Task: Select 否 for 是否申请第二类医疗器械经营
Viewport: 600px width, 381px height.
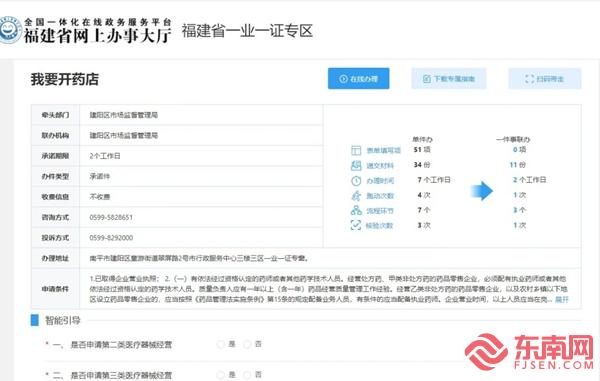Action: 248,344
